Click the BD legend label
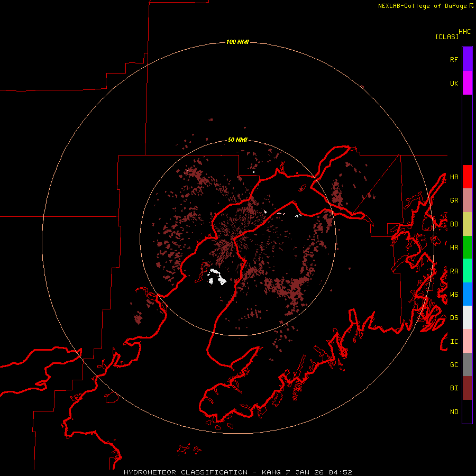Viewport: 476px width, 476px height. 454,224
